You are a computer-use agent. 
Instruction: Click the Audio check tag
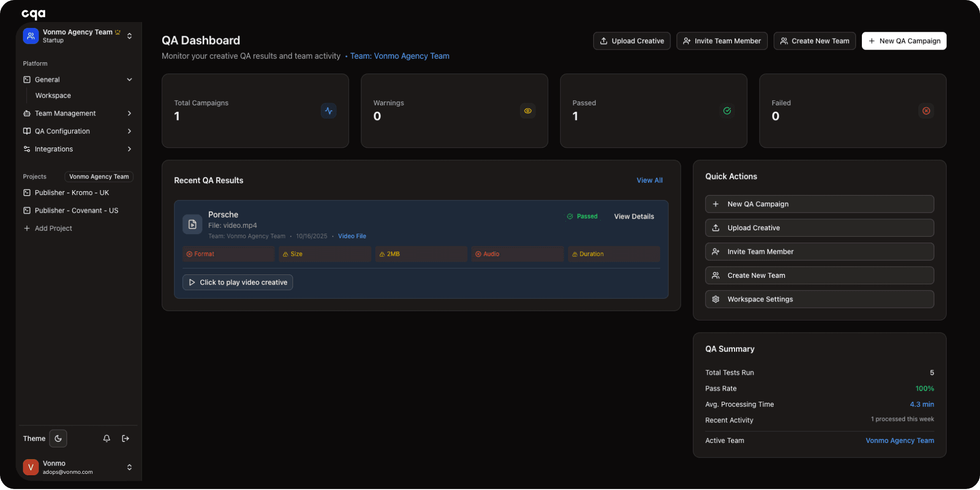[517, 254]
